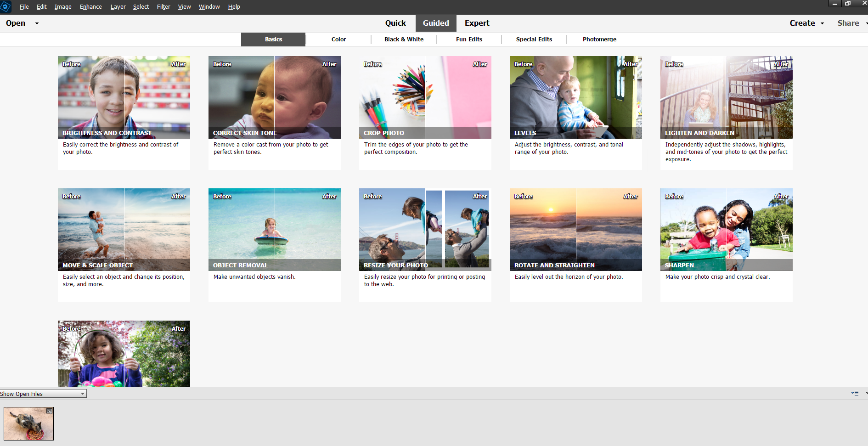Click the collapse chevron at bottom right
The width and height of the screenshot is (868, 446).
click(x=865, y=394)
